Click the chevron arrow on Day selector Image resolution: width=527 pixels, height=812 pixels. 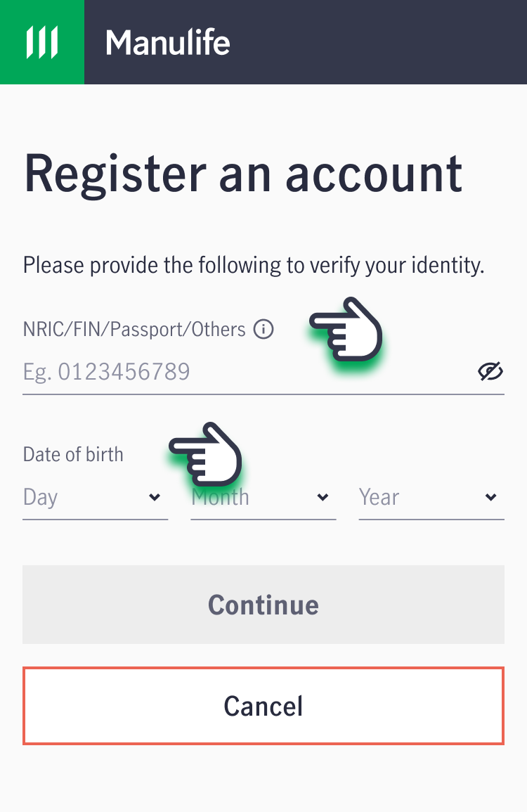[155, 498]
